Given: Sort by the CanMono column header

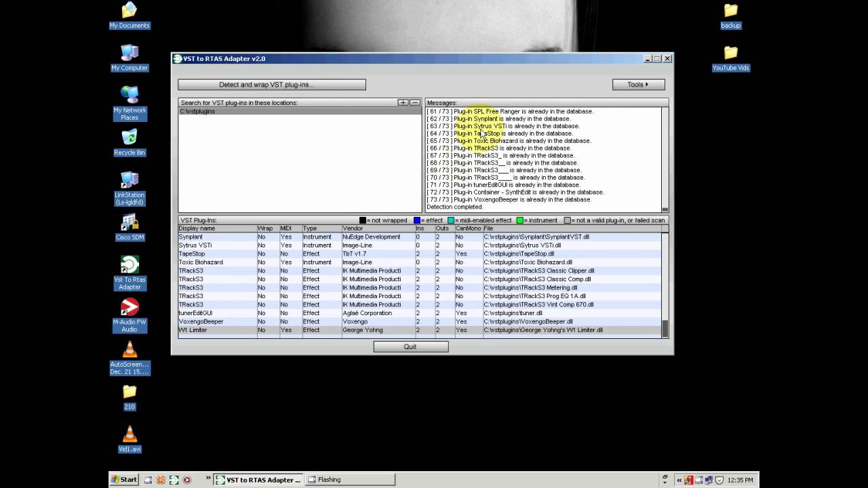Looking at the screenshot, I should click(468, 228).
